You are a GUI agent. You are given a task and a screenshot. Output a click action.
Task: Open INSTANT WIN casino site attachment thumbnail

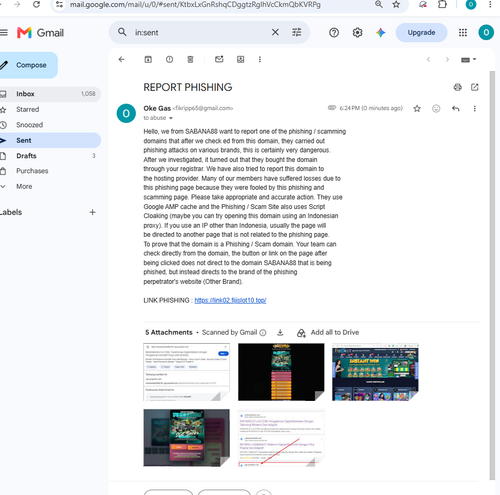click(x=375, y=372)
